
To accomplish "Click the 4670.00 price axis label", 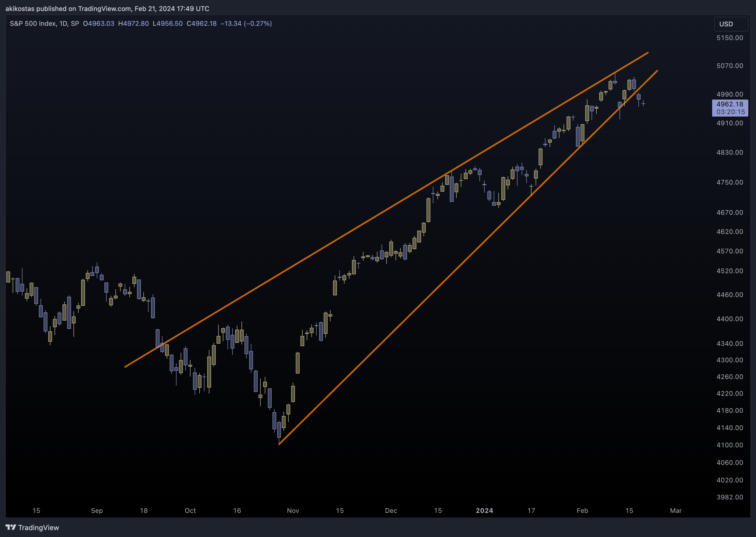I will (x=730, y=212).
